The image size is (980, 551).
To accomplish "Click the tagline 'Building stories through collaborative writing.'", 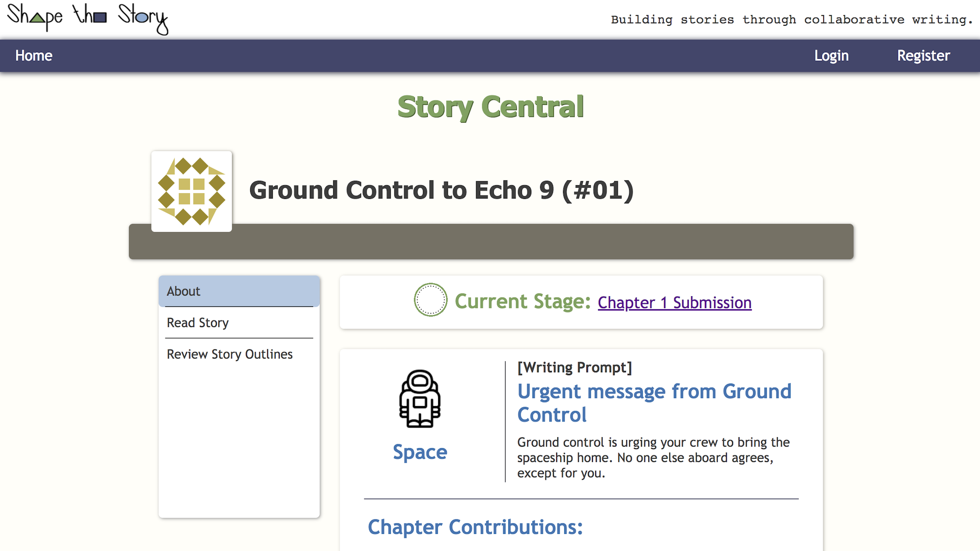I will (792, 20).
